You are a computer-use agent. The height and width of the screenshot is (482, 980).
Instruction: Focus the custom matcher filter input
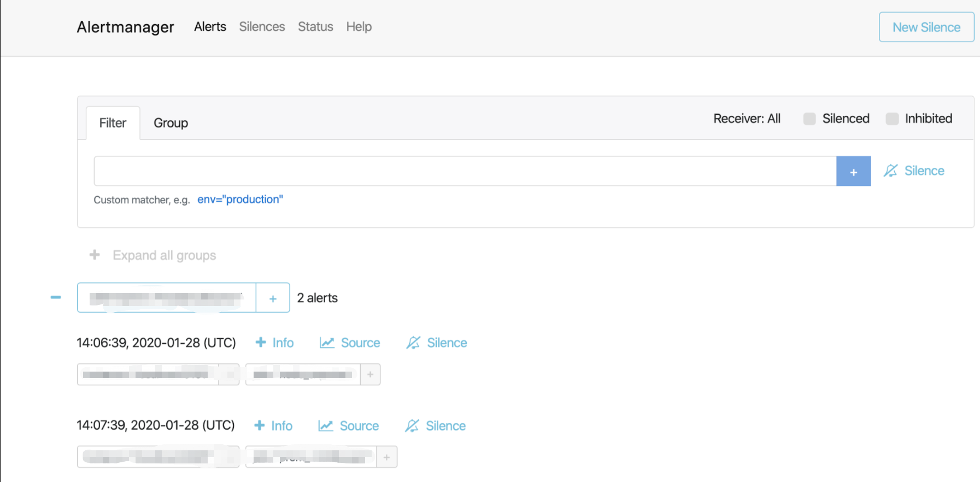tap(465, 171)
